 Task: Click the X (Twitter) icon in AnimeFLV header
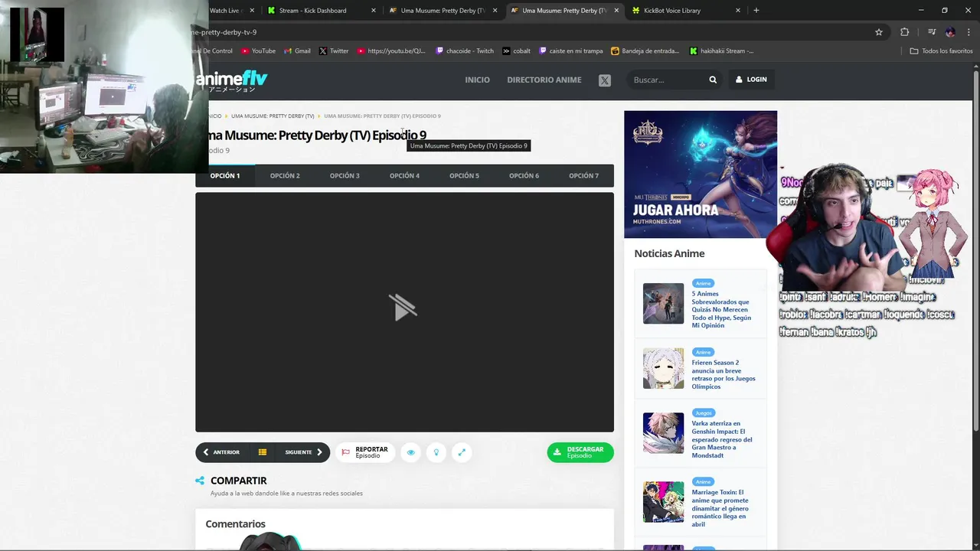pyautogui.click(x=605, y=80)
